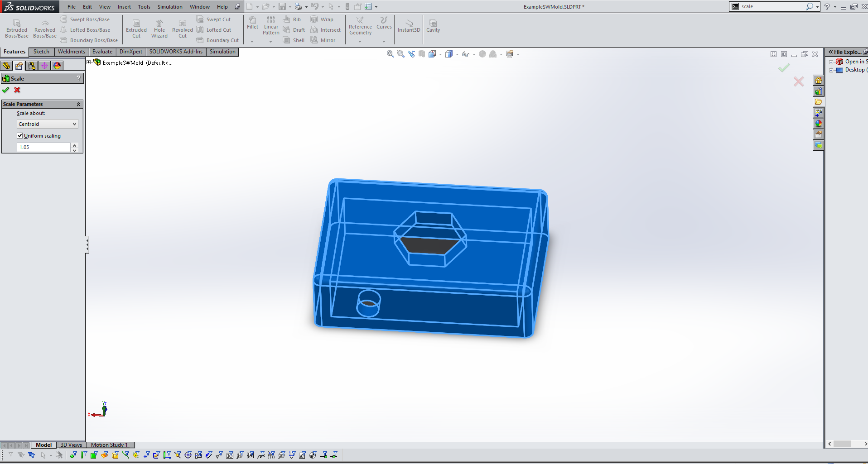The height and width of the screenshot is (464, 868).
Task: Select the Shell feature
Action: (x=294, y=40)
